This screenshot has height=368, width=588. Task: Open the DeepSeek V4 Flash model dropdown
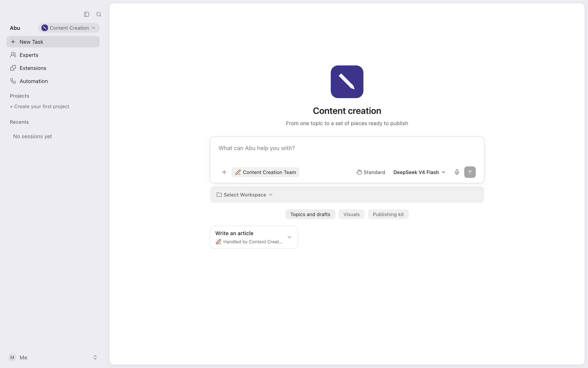[x=419, y=172]
